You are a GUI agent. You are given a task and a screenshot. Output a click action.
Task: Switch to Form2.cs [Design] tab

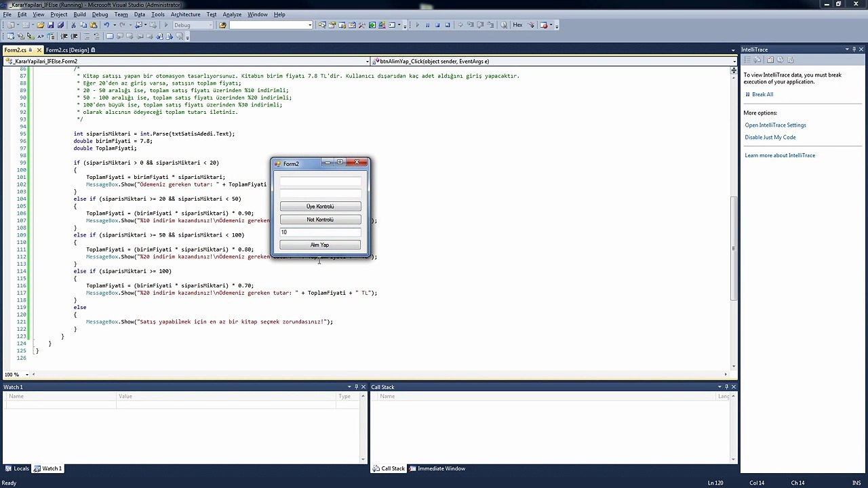click(71, 50)
